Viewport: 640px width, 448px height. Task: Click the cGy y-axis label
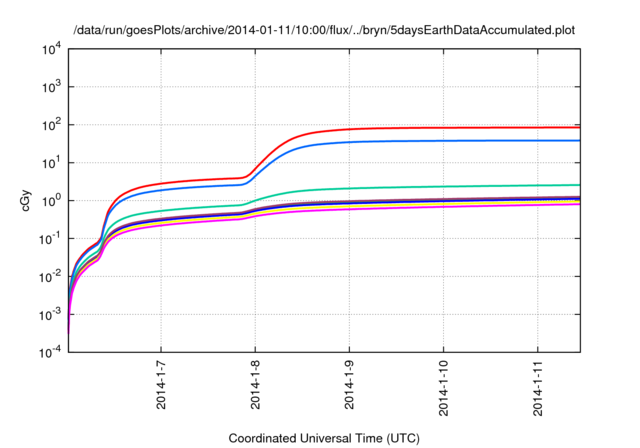point(27,200)
